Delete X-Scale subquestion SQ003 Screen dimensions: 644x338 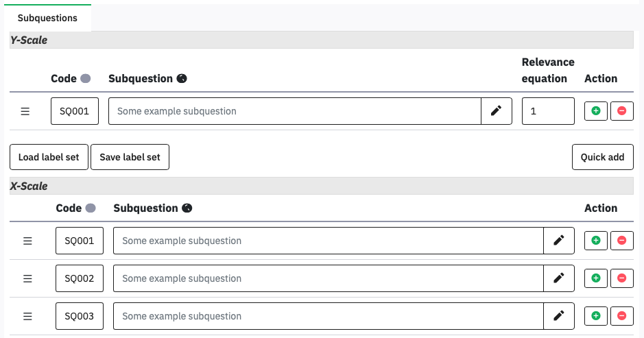tap(622, 316)
